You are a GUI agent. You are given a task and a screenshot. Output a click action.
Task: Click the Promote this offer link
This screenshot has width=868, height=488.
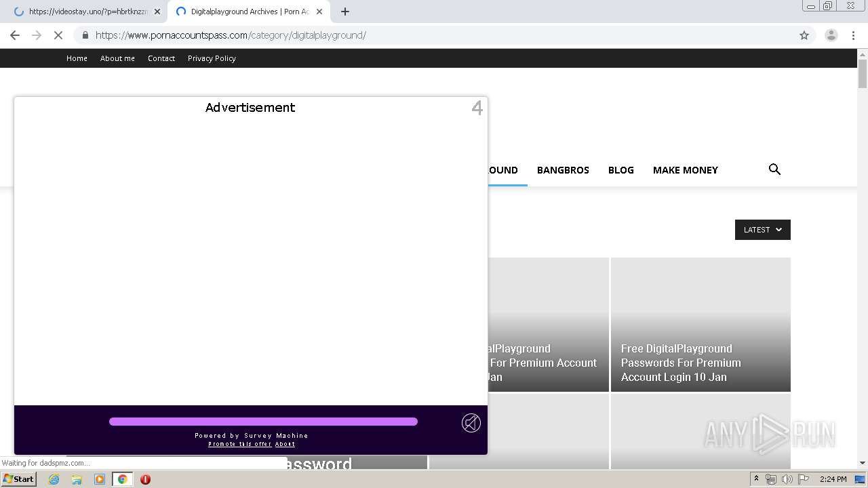[240, 444]
